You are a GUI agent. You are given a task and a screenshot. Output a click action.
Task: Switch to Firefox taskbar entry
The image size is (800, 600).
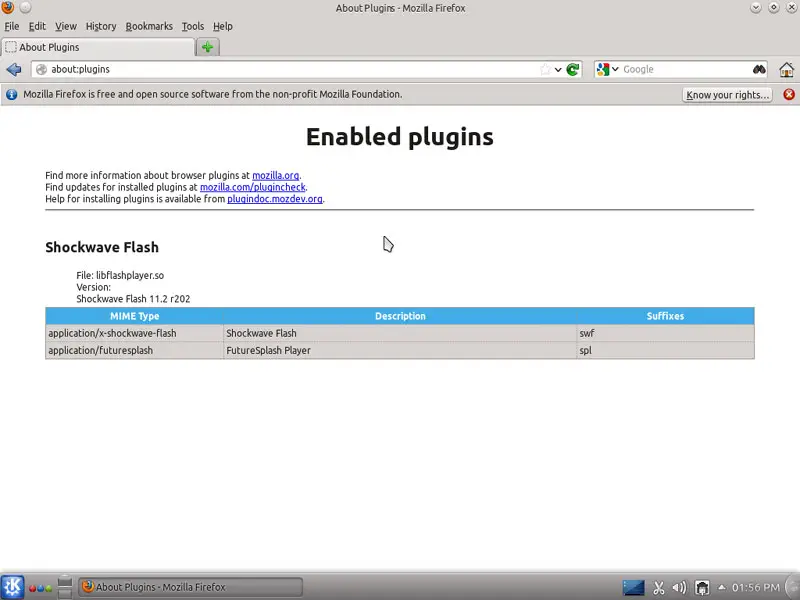point(190,587)
